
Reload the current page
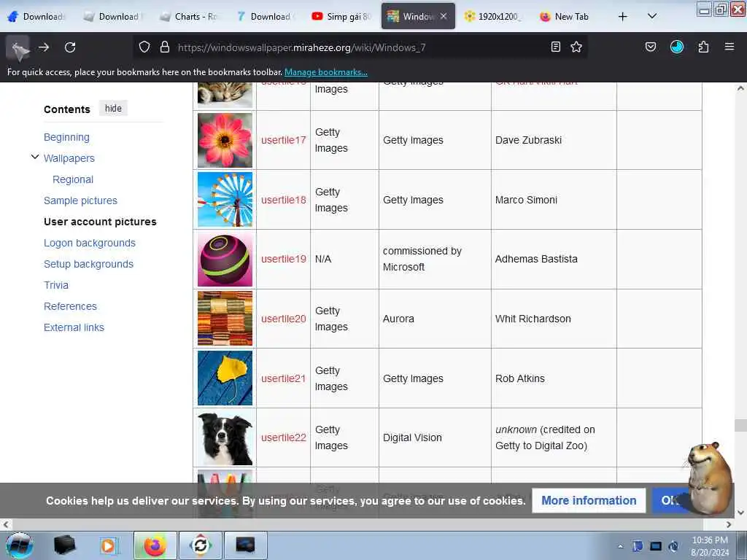click(70, 47)
